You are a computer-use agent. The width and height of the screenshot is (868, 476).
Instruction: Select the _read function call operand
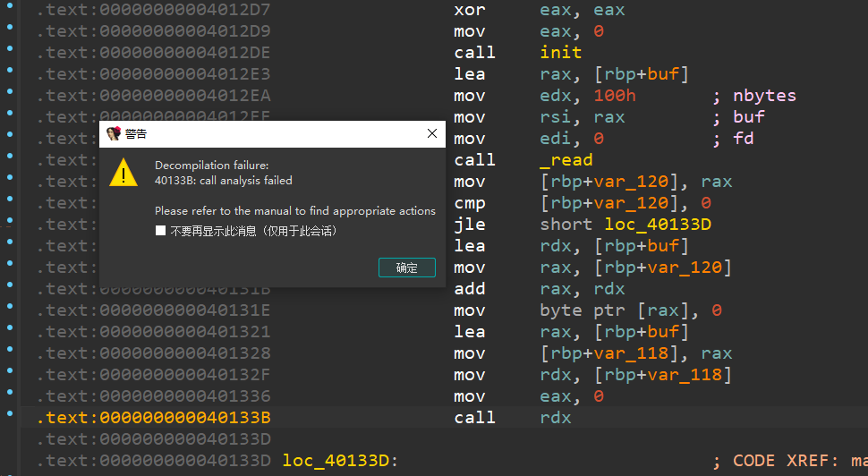click(x=566, y=160)
